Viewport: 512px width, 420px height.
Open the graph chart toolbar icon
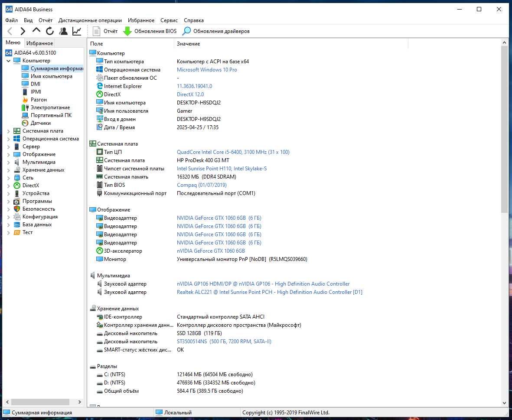pyautogui.click(x=77, y=31)
